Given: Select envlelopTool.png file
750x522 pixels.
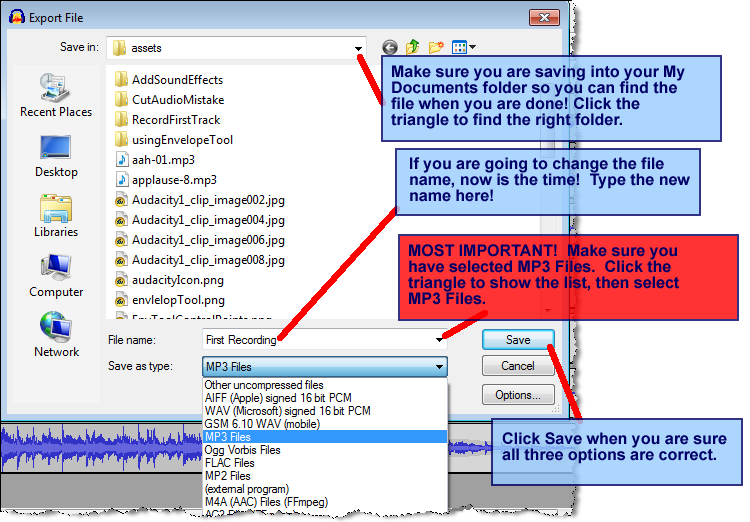Looking at the screenshot, I should tap(170, 300).
